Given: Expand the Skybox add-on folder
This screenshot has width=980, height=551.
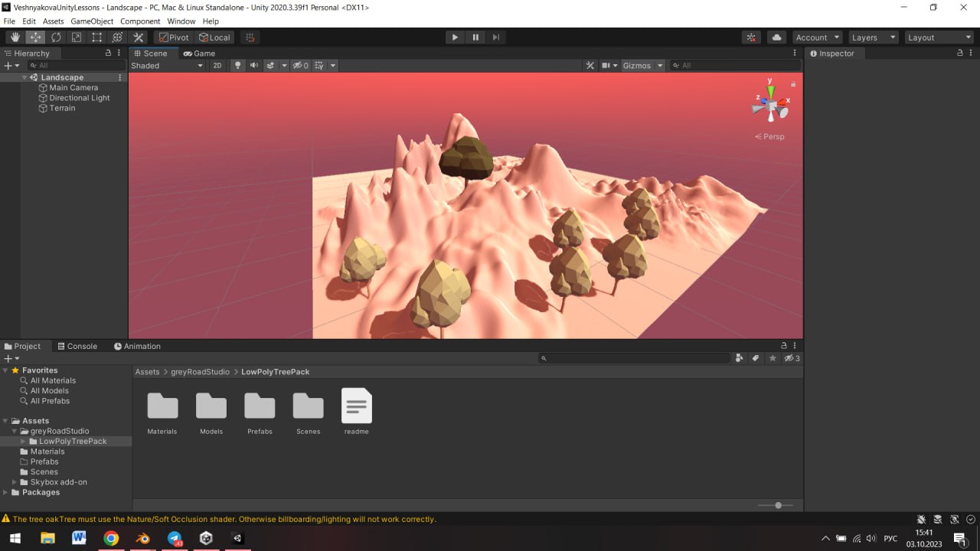Looking at the screenshot, I should pyautogui.click(x=15, y=482).
